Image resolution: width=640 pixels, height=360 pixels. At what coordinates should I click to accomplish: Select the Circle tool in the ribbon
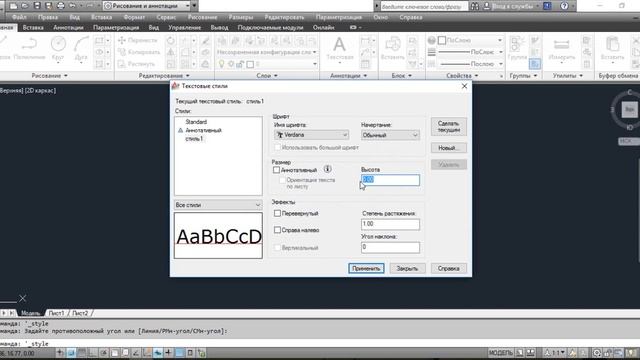pos(58,48)
